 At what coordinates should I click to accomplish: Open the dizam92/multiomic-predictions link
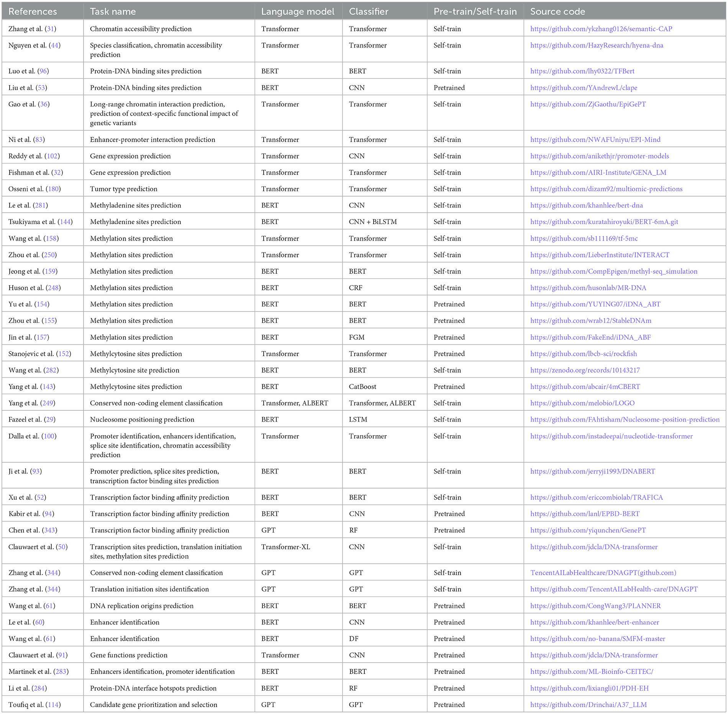(606, 189)
